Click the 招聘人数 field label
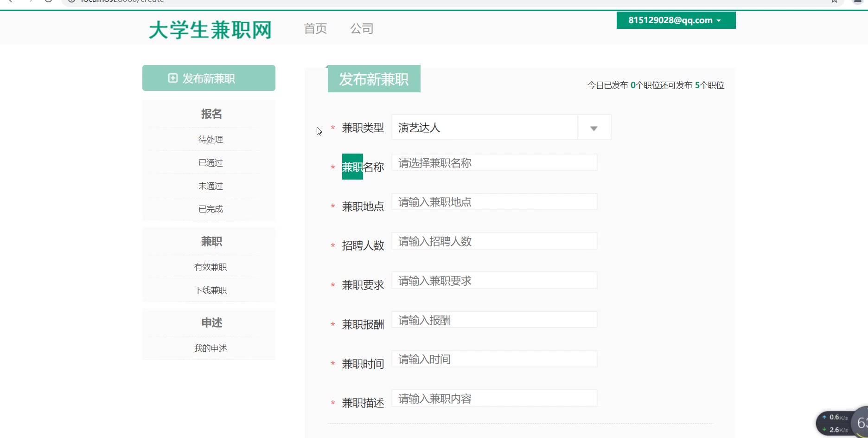This screenshot has height=438, width=868. [x=363, y=245]
